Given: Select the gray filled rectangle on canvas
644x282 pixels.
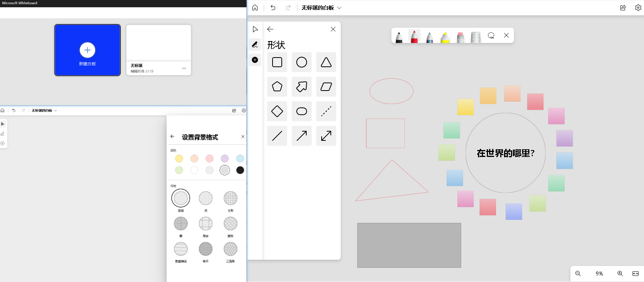Looking at the screenshot, I should pyautogui.click(x=409, y=245).
